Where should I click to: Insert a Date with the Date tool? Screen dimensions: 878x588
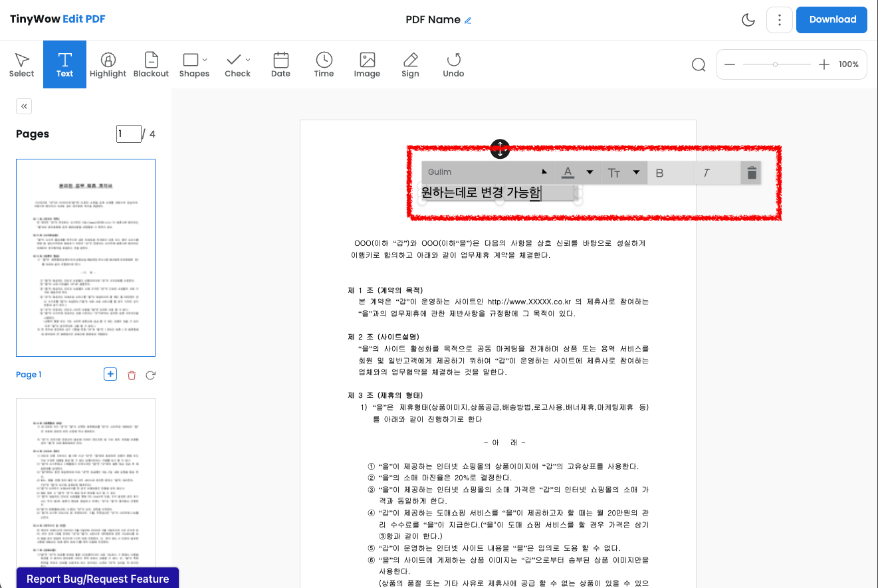pos(280,64)
